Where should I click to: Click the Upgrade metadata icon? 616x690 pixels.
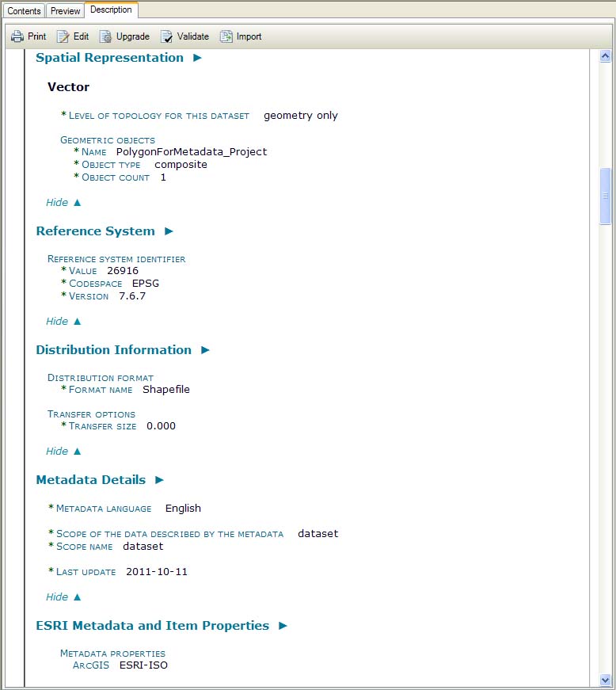105,36
